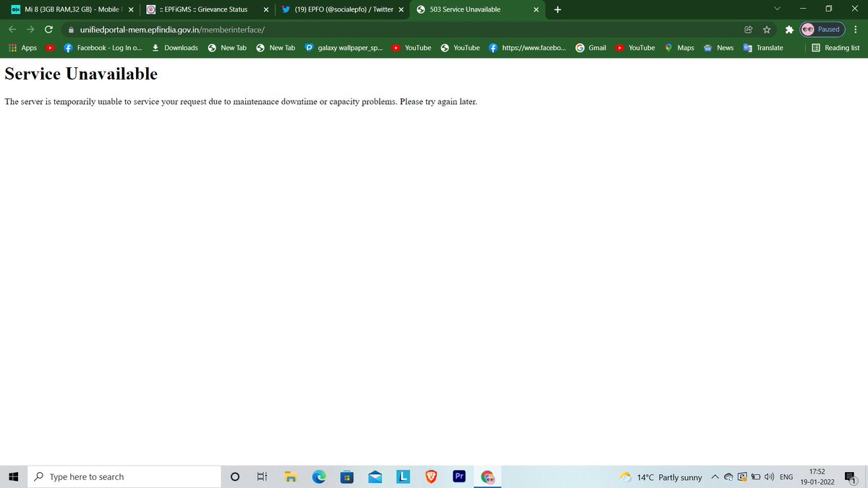Close the EPFiGMS Grievance Status tab
Viewport: 868px width, 488px height.
pyautogui.click(x=265, y=9)
